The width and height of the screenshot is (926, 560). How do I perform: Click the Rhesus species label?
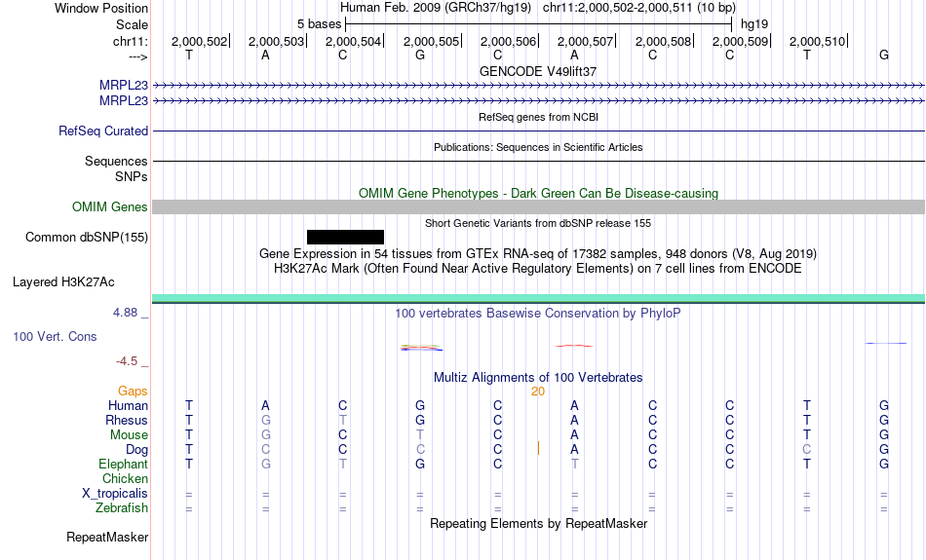pyautogui.click(x=127, y=420)
